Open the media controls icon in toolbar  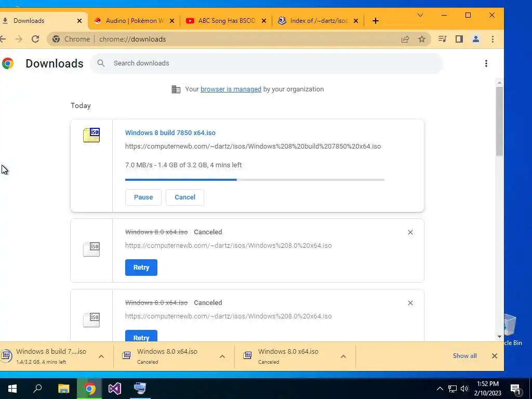click(x=442, y=39)
